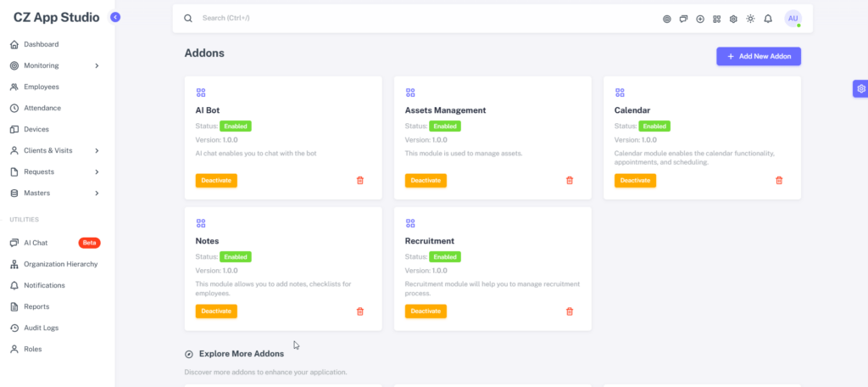Delete the AI Bot addon

pos(360,181)
